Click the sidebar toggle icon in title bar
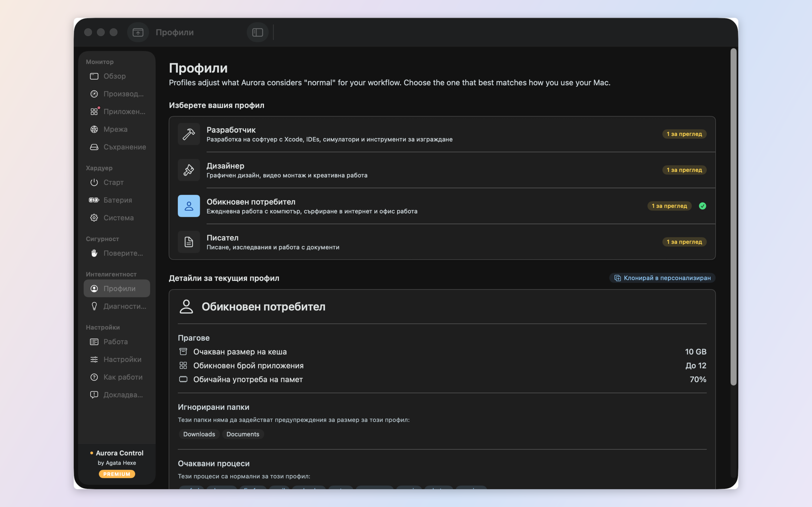Screen dimensions: 812x507 pyautogui.click(x=257, y=32)
